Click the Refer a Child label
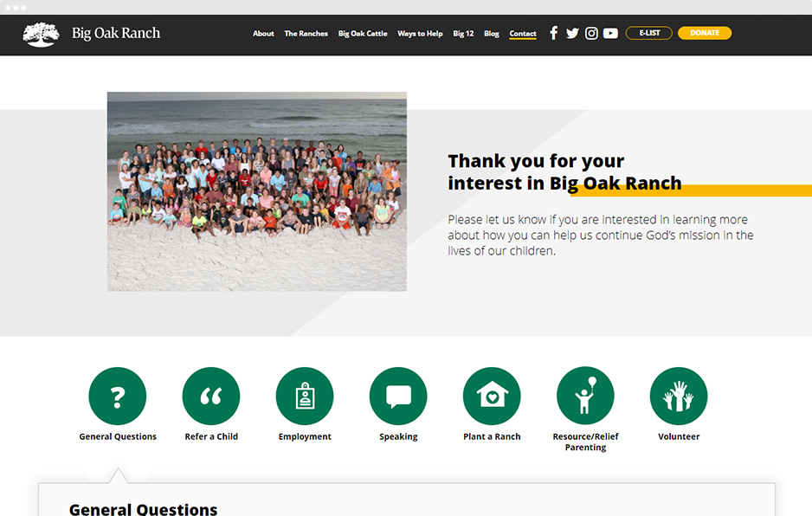The height and width of the screenshot is (516, 812). [x=211, y=436]
